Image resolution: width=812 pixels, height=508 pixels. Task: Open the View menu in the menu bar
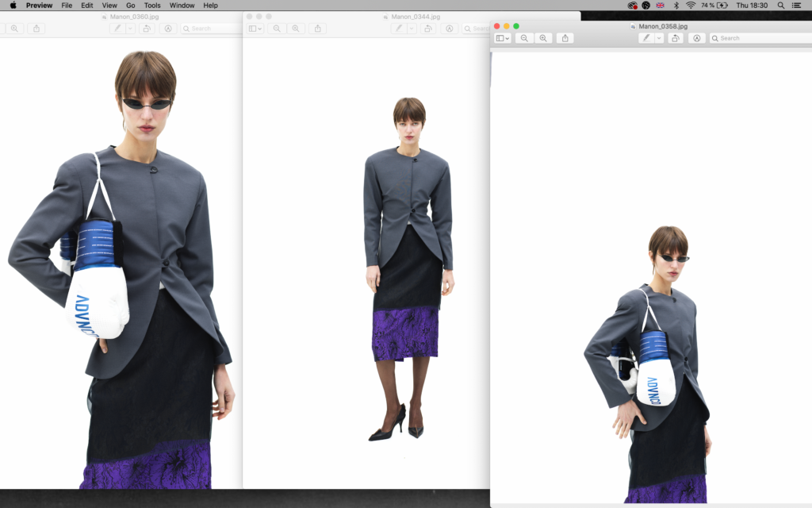pyautogui.click(x=109, y=6)
